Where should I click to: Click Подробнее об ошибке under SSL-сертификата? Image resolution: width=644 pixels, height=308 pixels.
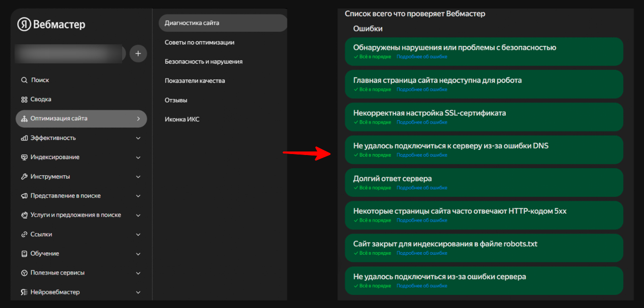[x=422, y=122]
